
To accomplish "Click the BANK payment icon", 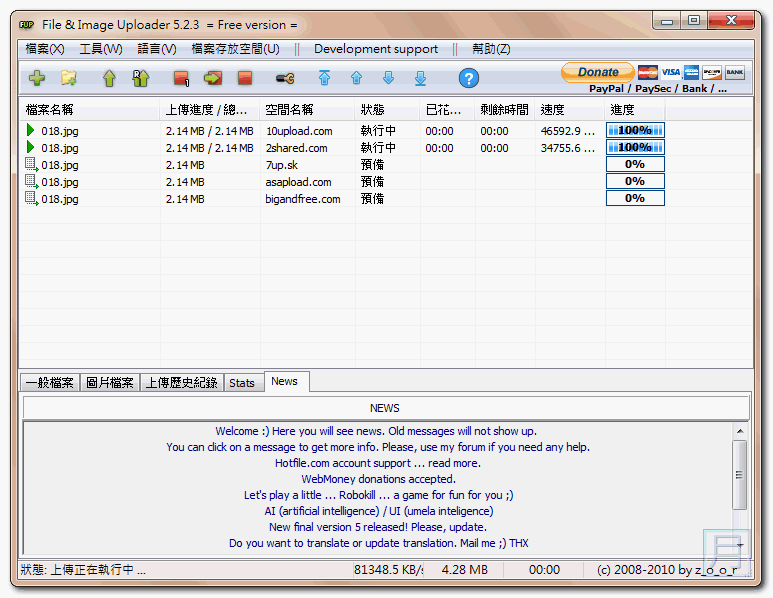I will tap(735, 72).
